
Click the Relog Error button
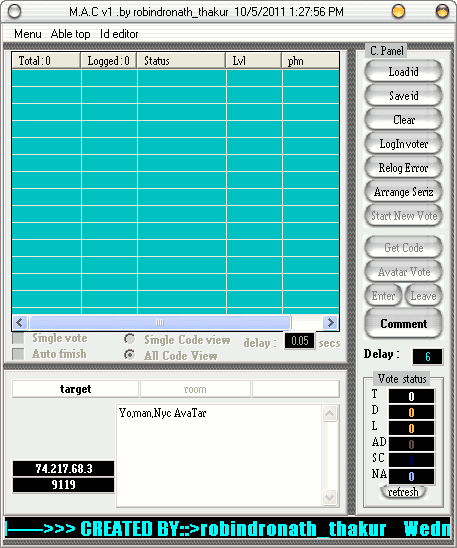(x=404, y=168)
